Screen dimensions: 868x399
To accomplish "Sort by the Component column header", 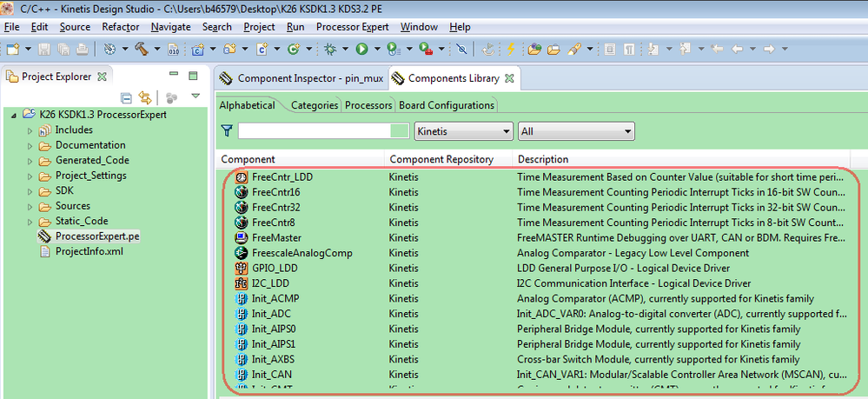I will (301, 159).
